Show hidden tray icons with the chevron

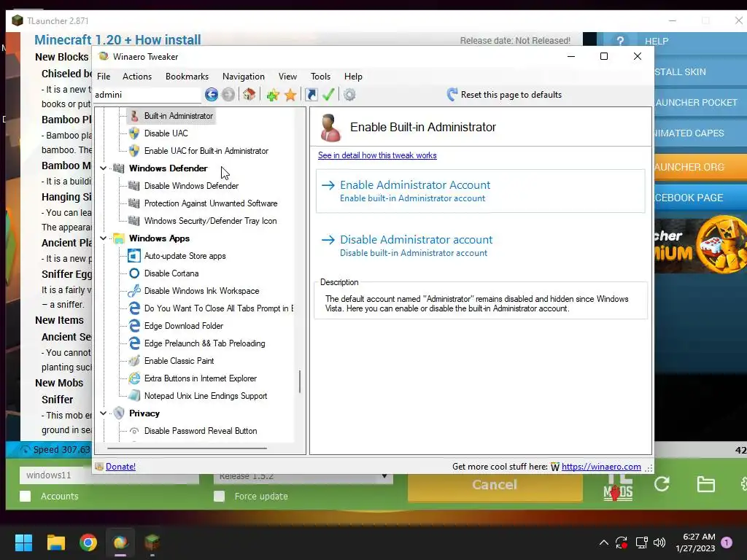tap(603, 542)
